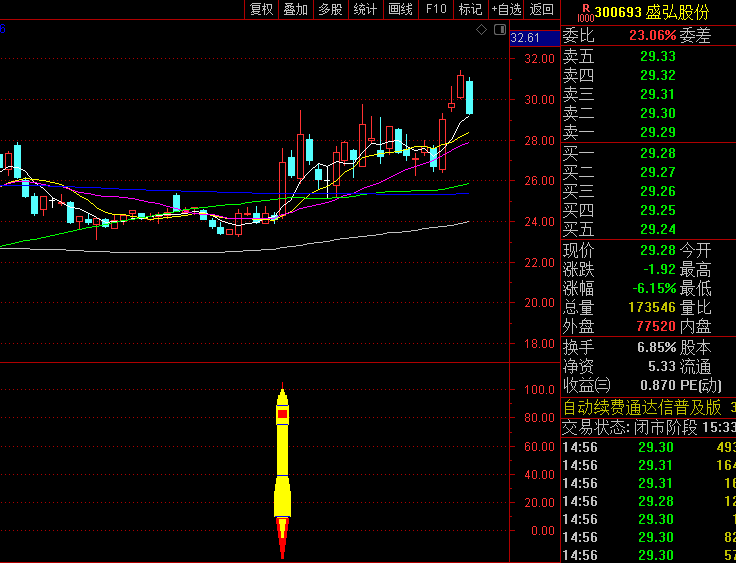Click the 内盘 label
The height and width of the screenshot is (563, 736).
tap(695, 327)
